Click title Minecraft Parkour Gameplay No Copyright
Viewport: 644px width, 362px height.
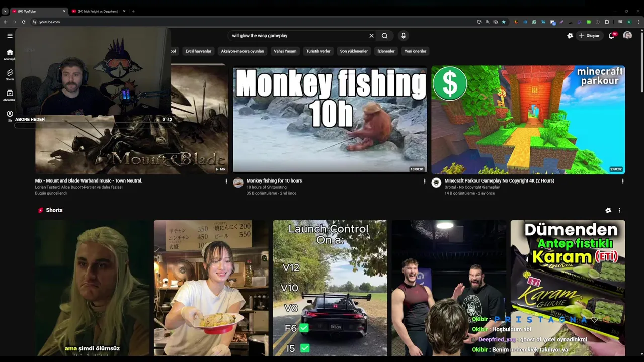(x=499, y=180)
